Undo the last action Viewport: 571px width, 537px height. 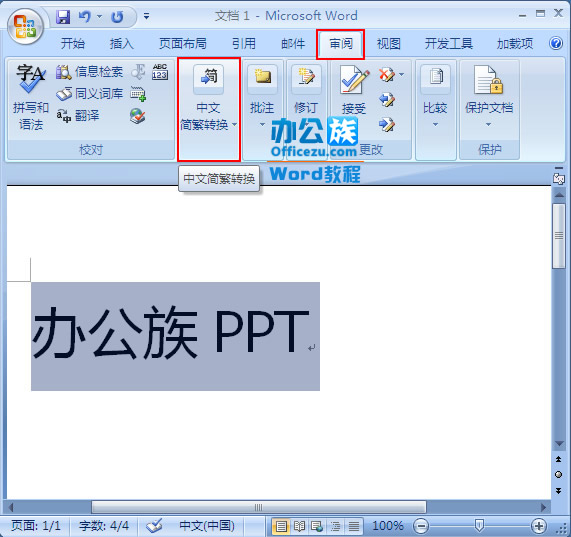pyautogui.click(x=84, y=17)
